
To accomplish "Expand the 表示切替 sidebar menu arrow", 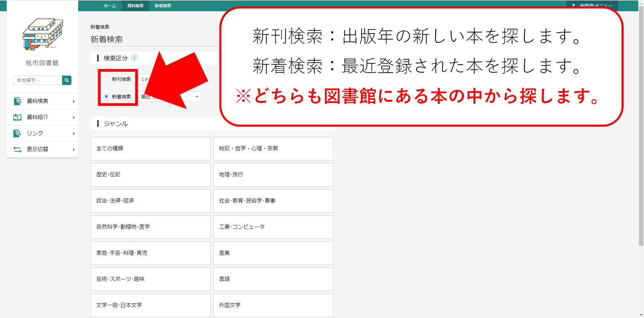I will [74, 149].
